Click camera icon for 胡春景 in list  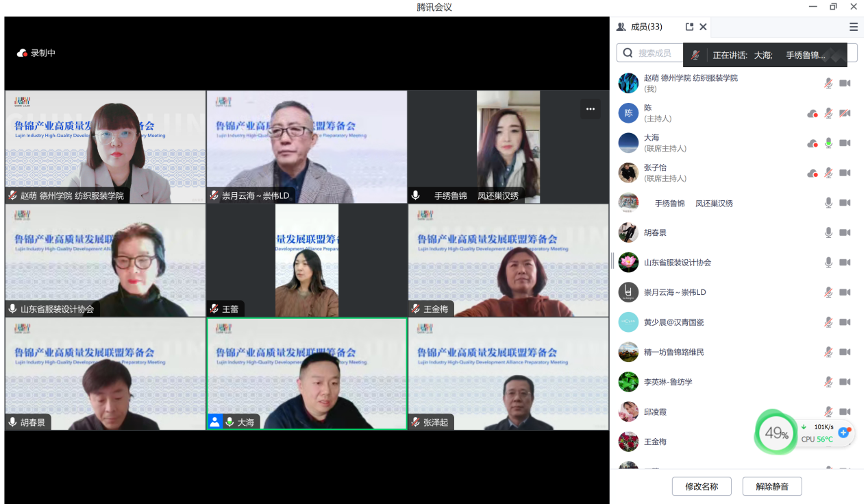click(845, 232)
